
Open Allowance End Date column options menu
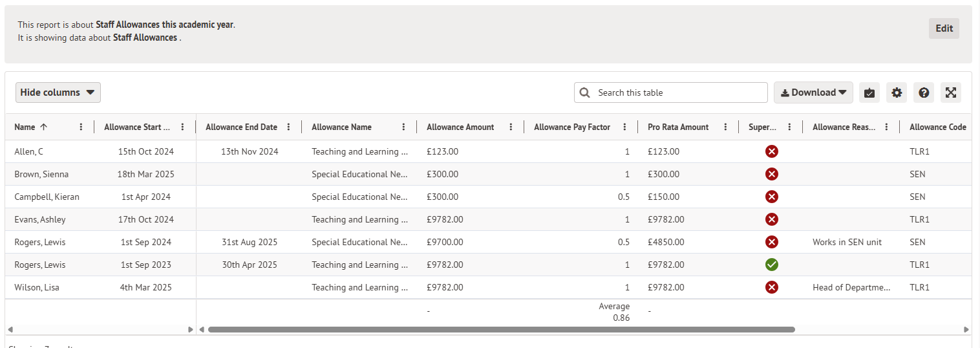point(288,127)
